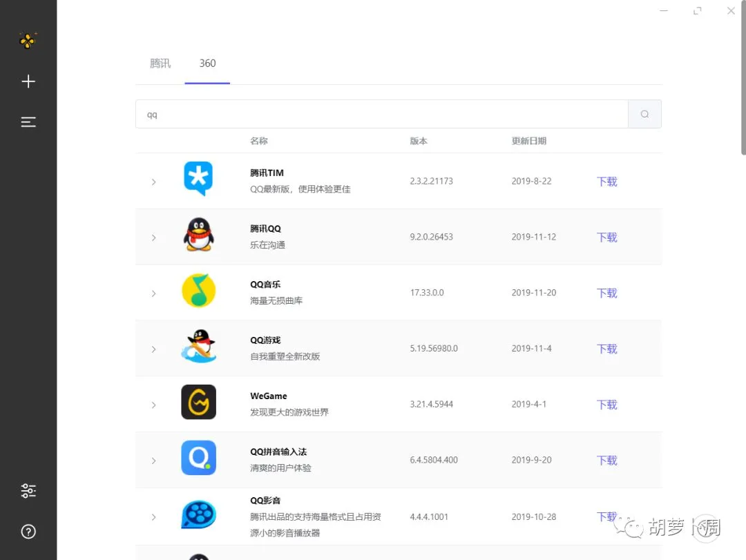Click the 腾讯QQ name text

(265, 229)
